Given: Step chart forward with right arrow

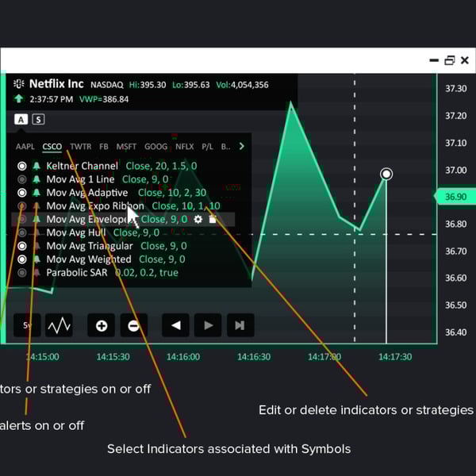Looking at the screenshot, I should [208, 325].
